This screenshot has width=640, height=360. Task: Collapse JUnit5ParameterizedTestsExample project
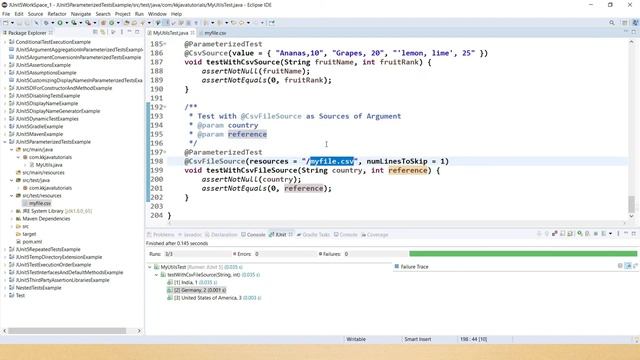5,142
